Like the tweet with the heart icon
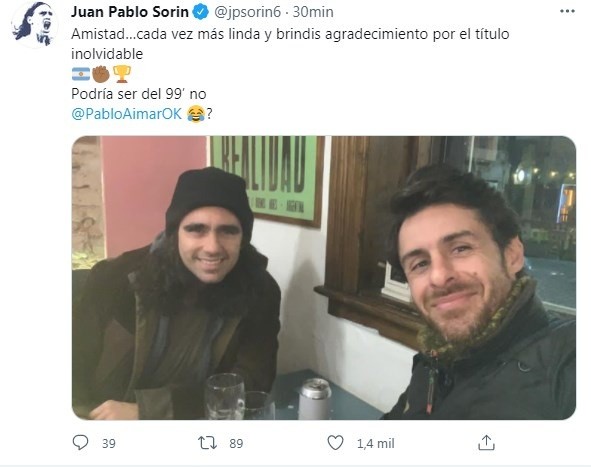Viewport: 591px width, 467px height. coord(335,443)
